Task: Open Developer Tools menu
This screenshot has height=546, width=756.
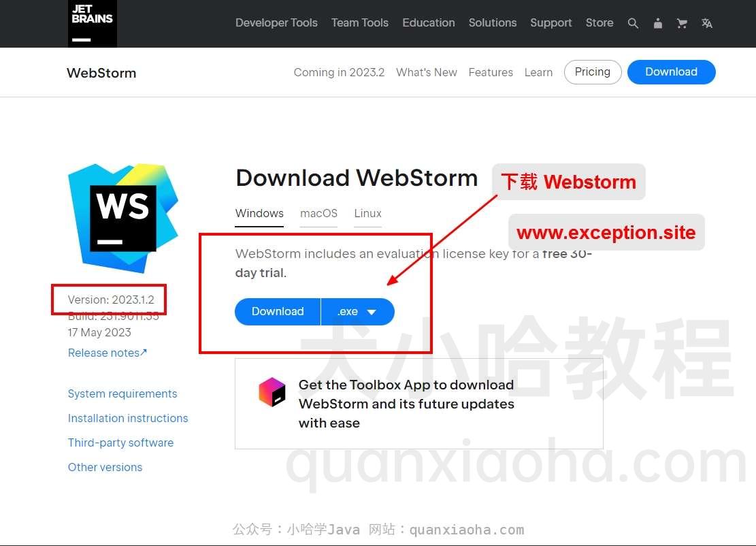Action: (276, 22)
